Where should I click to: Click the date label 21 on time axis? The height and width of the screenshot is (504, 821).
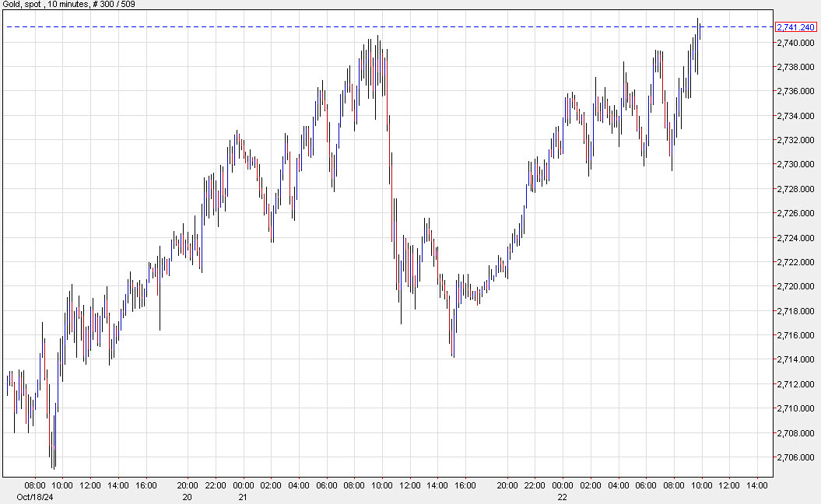point(243,497)
